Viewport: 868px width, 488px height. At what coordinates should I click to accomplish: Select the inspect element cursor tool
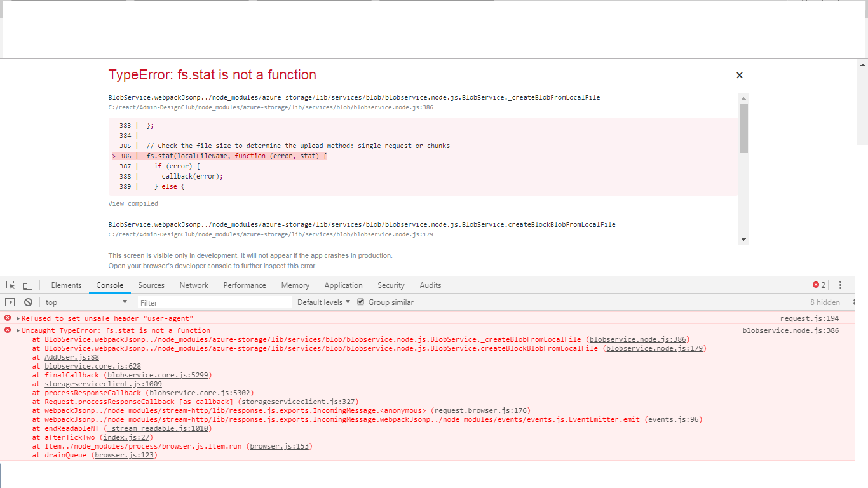click(10, 285)
